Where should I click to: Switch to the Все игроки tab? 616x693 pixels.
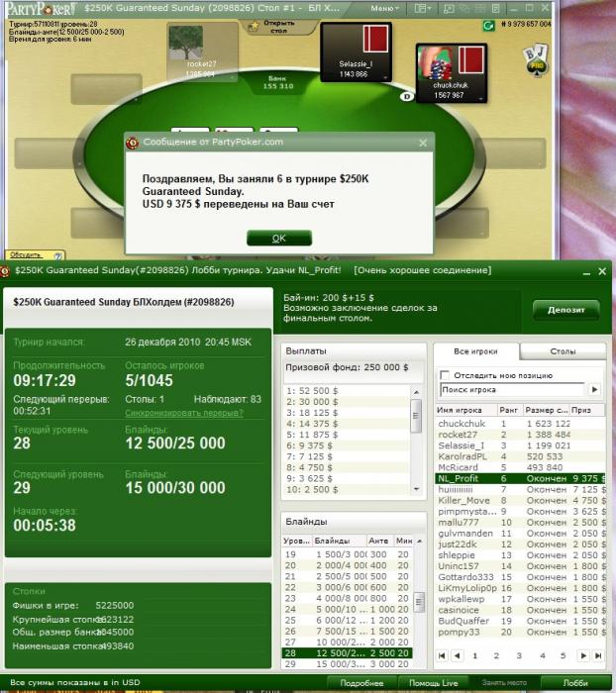[475, 351]
